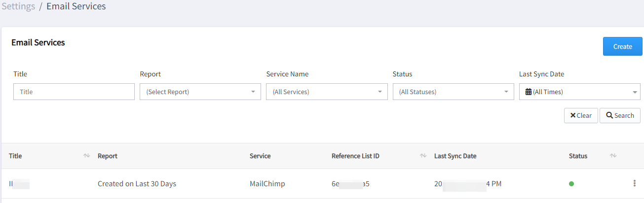
Task: Sort by Status column sort icon
Action: pyautogui.click(x=613, y=156)
